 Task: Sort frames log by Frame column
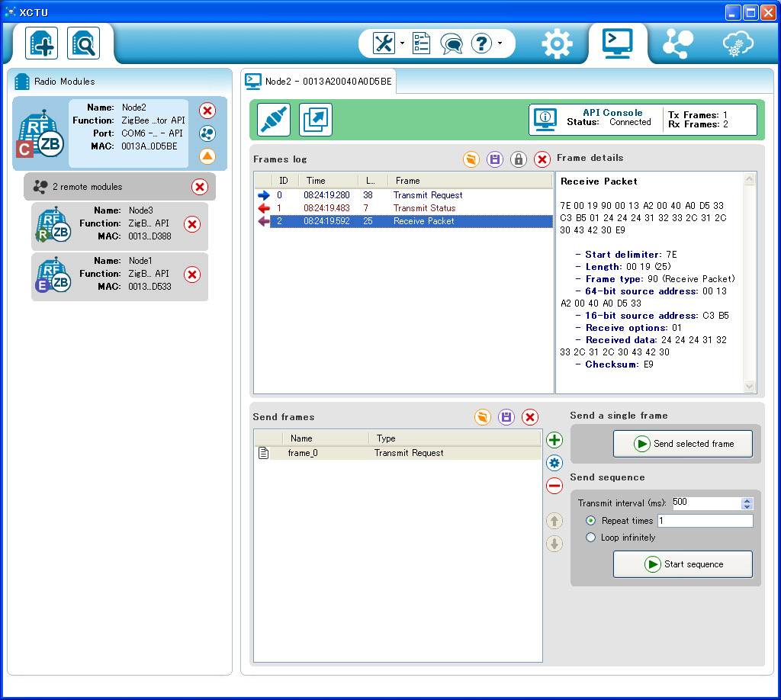point(470,181)
